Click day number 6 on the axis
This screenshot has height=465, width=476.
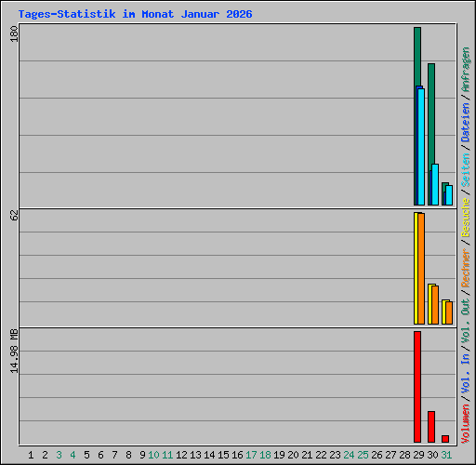(x=100, y=455)
